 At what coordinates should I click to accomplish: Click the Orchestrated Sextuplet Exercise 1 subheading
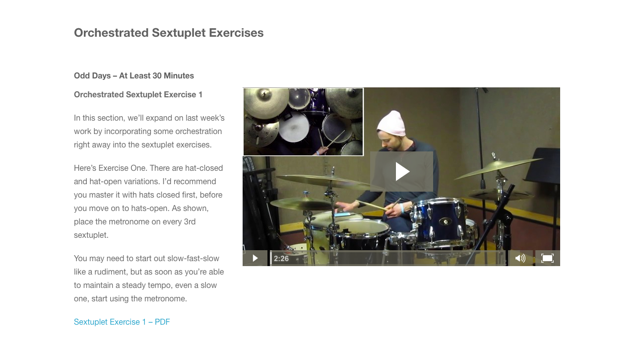point(138,94)
